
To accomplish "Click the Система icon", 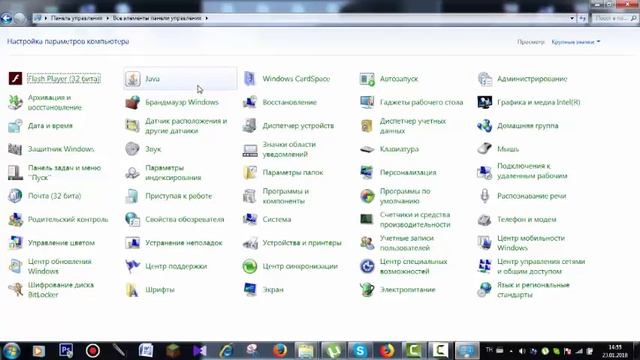I will pyautogui.click(x=250, y=219).
